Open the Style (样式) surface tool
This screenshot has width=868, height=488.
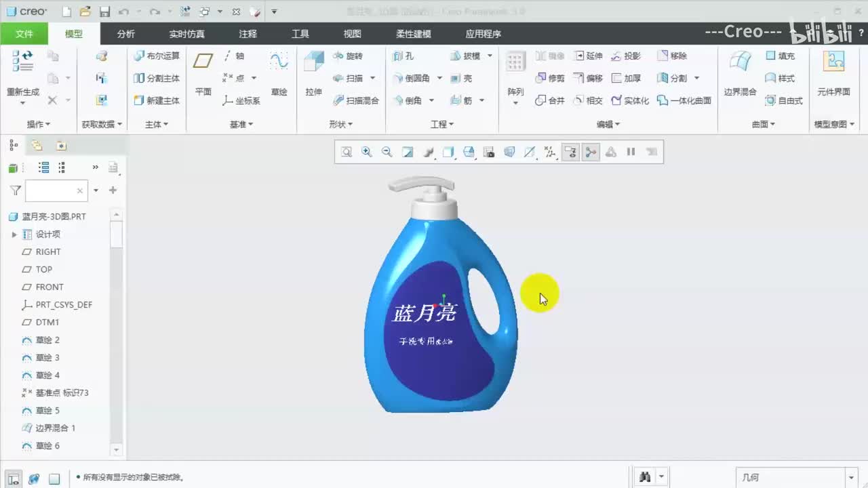tap(780, 79)
